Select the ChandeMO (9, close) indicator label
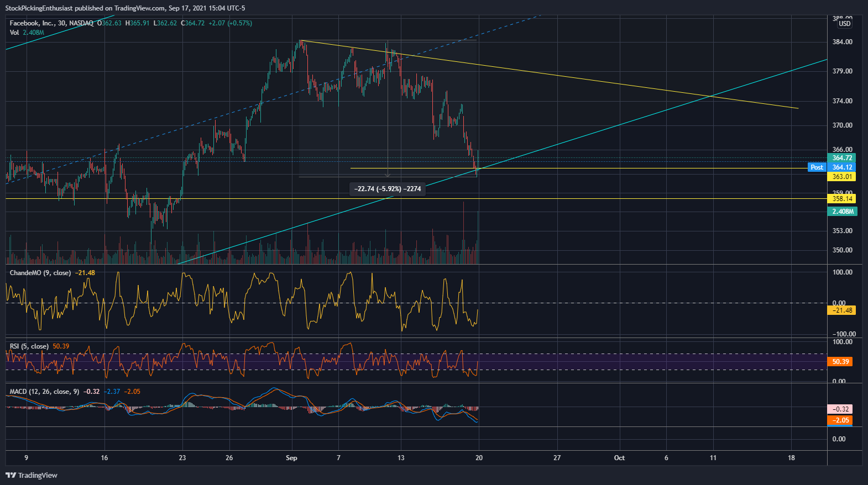 coord(40,273)
